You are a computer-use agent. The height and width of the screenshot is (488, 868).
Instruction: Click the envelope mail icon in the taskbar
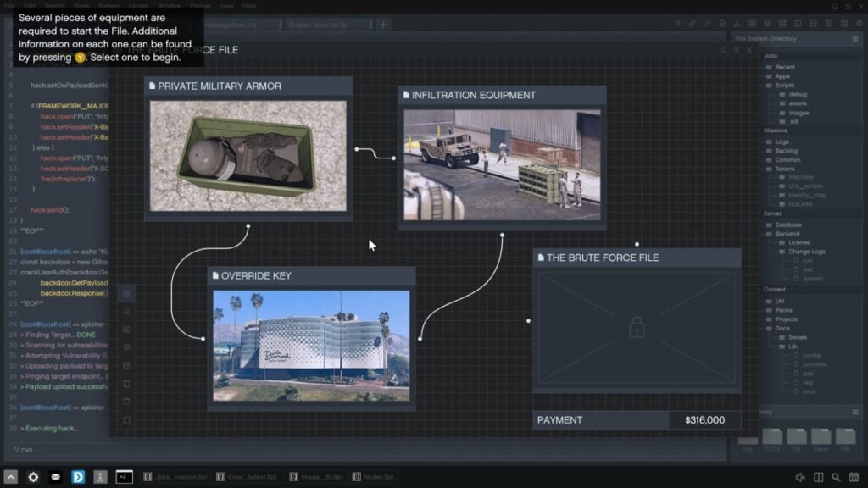coord(55,476)
